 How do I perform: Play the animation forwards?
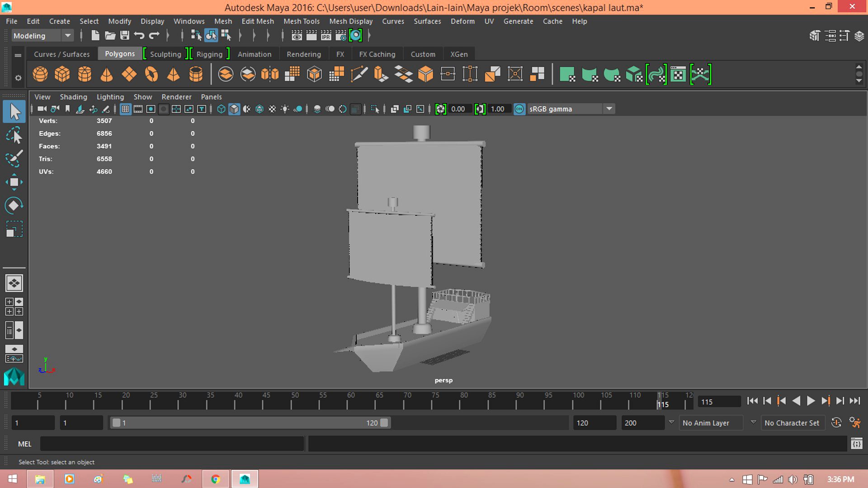811,401
